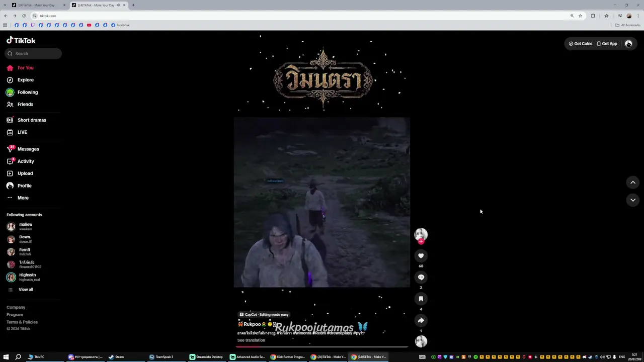Open the YouTube bookmark
The image size is (644, 362).
point(89,25)
